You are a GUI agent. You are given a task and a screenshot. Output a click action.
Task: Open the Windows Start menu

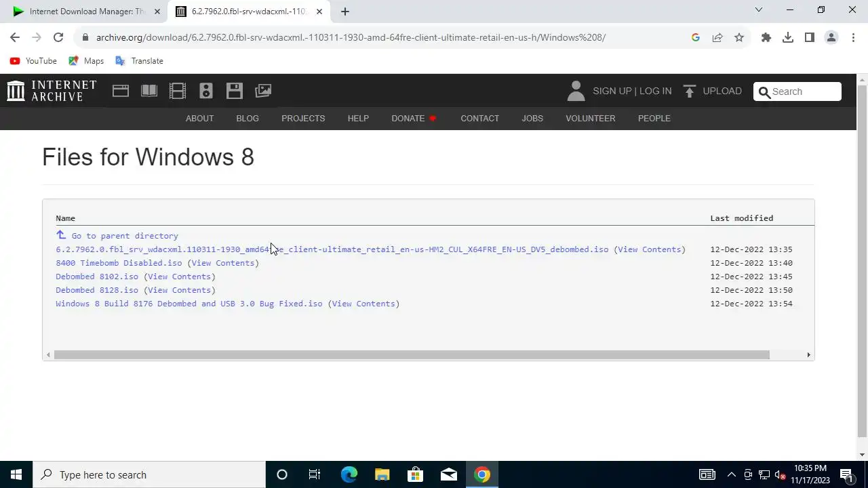tap(16, 474)
